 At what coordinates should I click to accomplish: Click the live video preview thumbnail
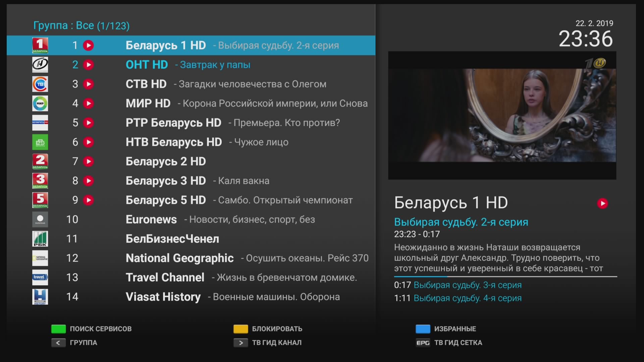(502, 115)
